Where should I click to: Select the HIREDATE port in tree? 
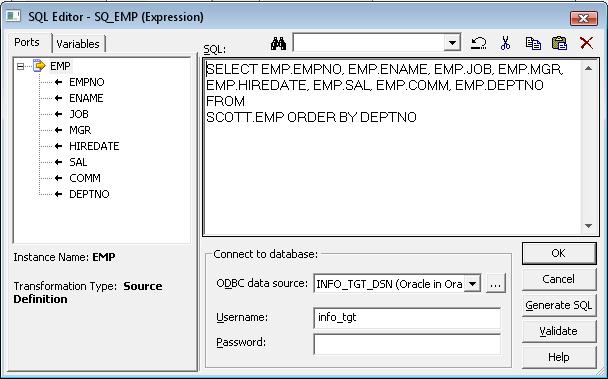coord(94,146)
